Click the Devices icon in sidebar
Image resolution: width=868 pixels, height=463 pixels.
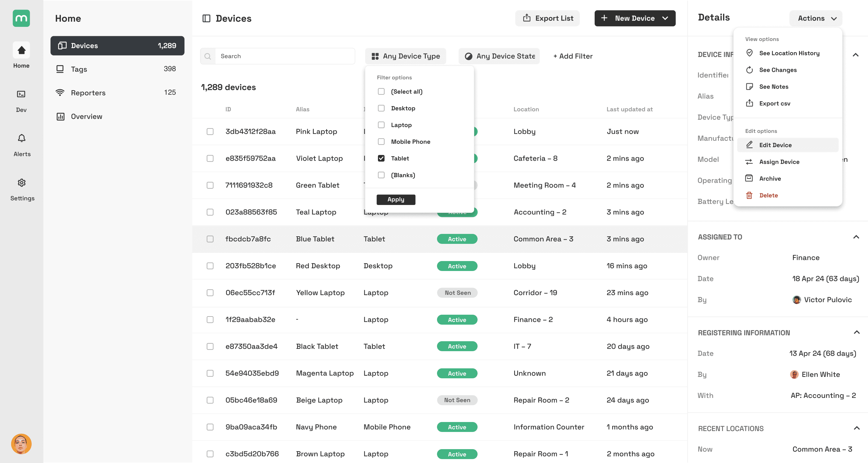pyautogui.click(x=62, y=46)
